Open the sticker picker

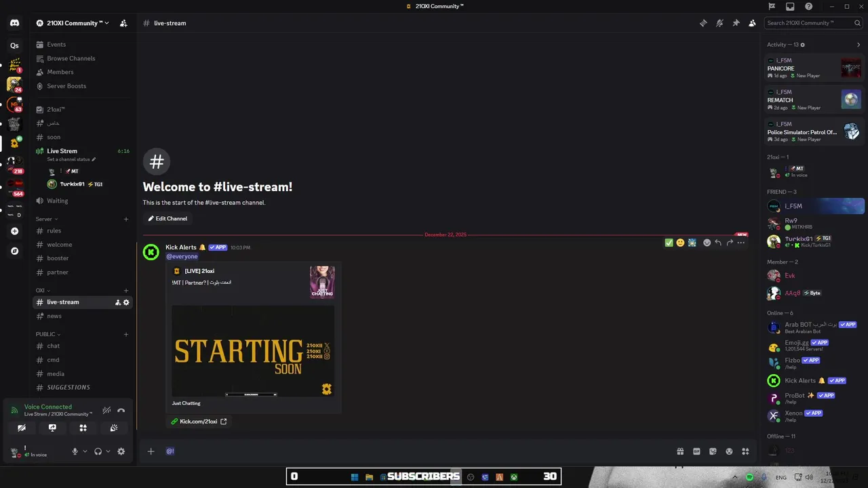coord(713,451)
